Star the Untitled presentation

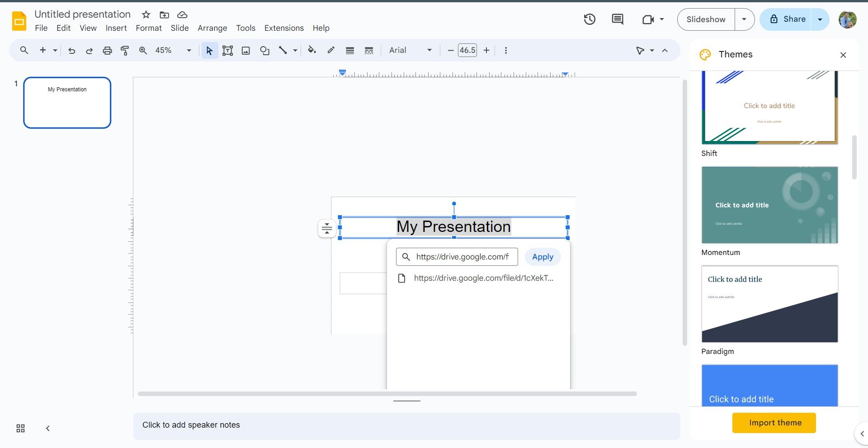(146, 14)
